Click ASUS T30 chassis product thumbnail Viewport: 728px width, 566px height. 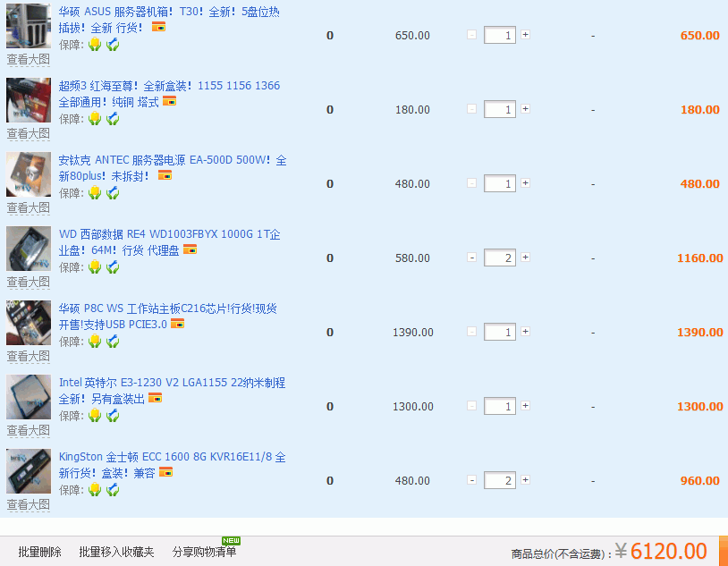tap(29, 26)
